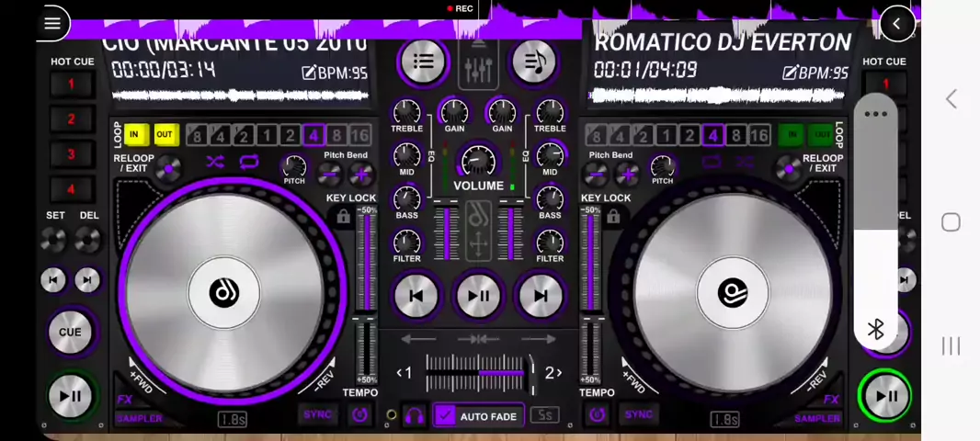Open the track list for left deck
This screenshot has width=980, height=441.
pyautogui.click(x=423, y=62)
